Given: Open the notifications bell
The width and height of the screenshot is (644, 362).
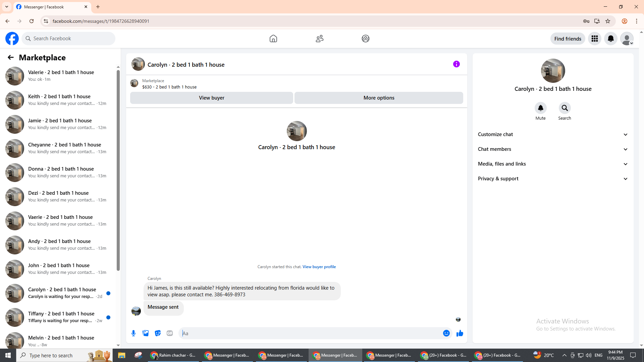Looking at the screenshot, I should (x=611, y=39).
